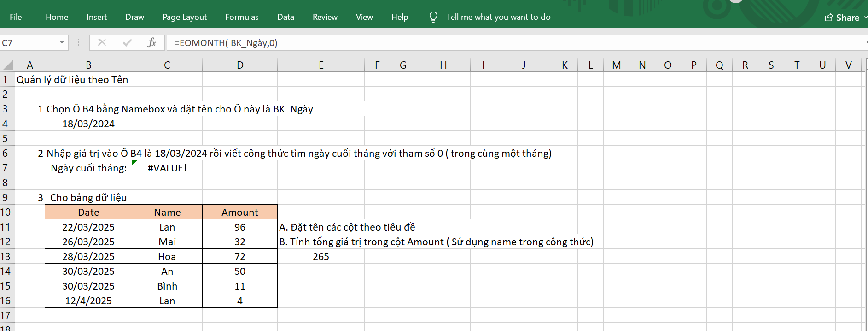Screen dimensions: 868x331
Task: Switch to the Page Layout tab
Action: 185,17
